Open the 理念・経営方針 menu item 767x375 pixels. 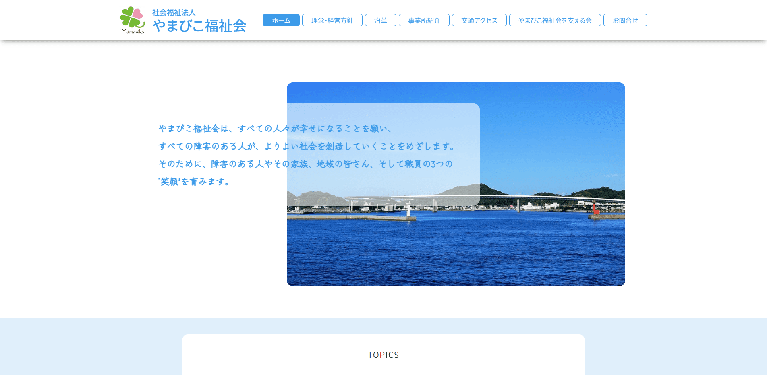pyautogui.click(x=332, y=20)
